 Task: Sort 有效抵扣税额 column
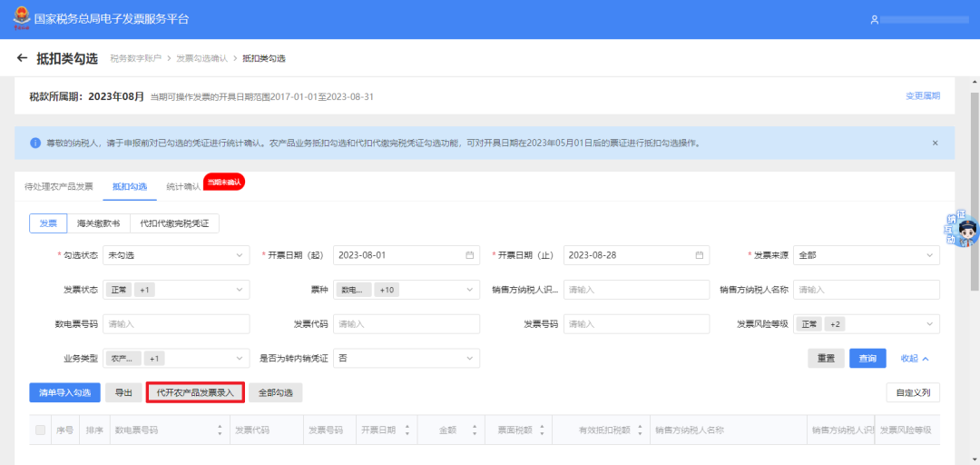tap(640, 430)
